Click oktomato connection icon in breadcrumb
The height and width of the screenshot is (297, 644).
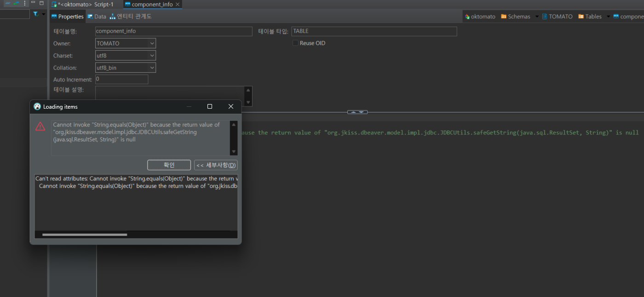467,17
